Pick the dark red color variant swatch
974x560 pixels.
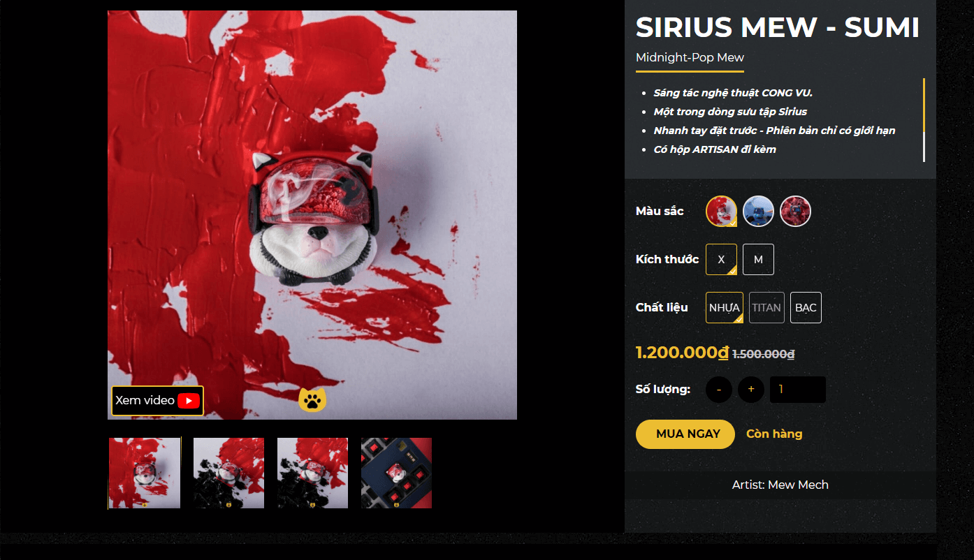(796, 211)
